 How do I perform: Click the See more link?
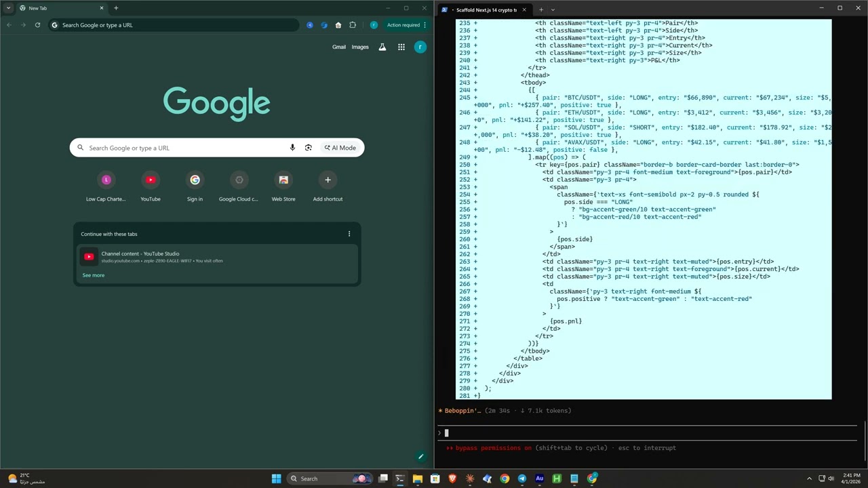pos(94,275)
